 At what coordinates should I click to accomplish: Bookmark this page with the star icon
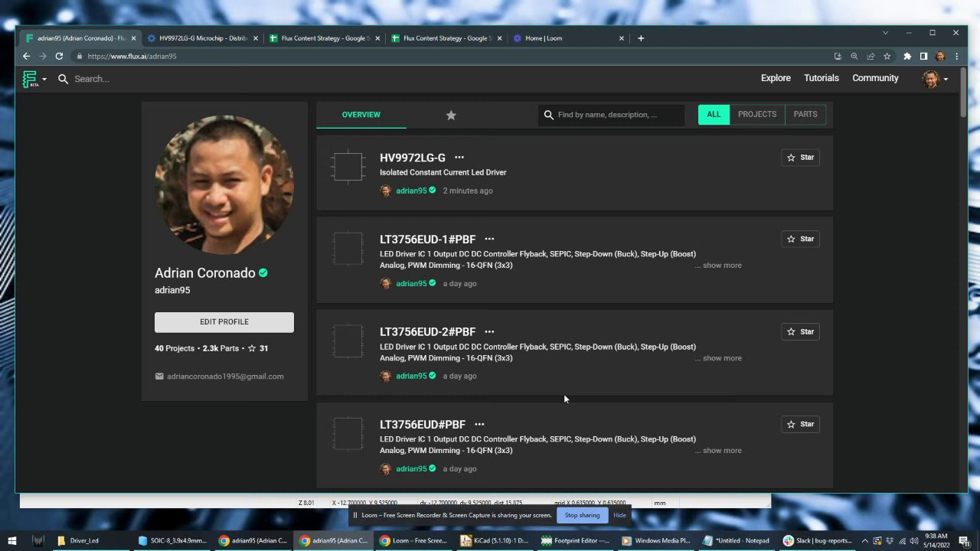tap(887, 57)
